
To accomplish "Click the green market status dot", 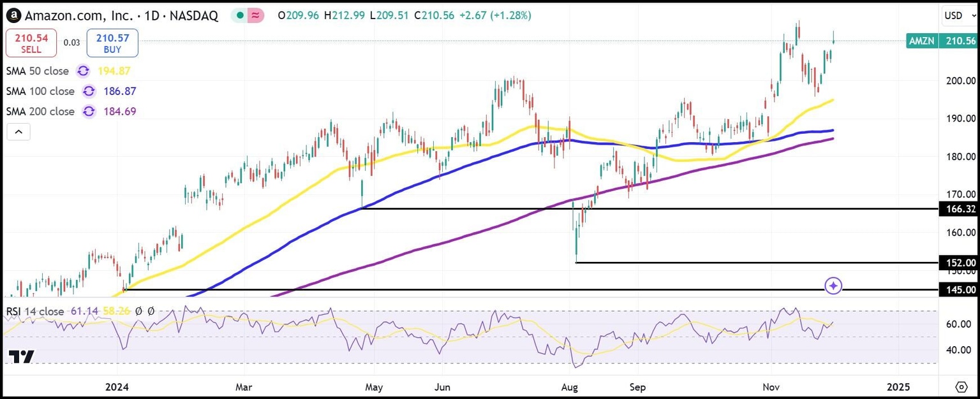I will [x=239, y=15].
